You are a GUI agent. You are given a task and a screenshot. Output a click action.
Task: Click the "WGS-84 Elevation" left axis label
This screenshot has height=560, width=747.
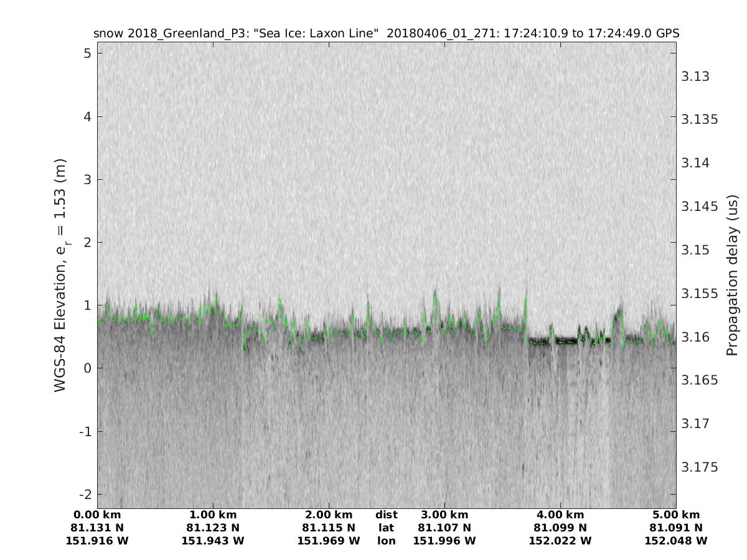(x=61, y=275)
